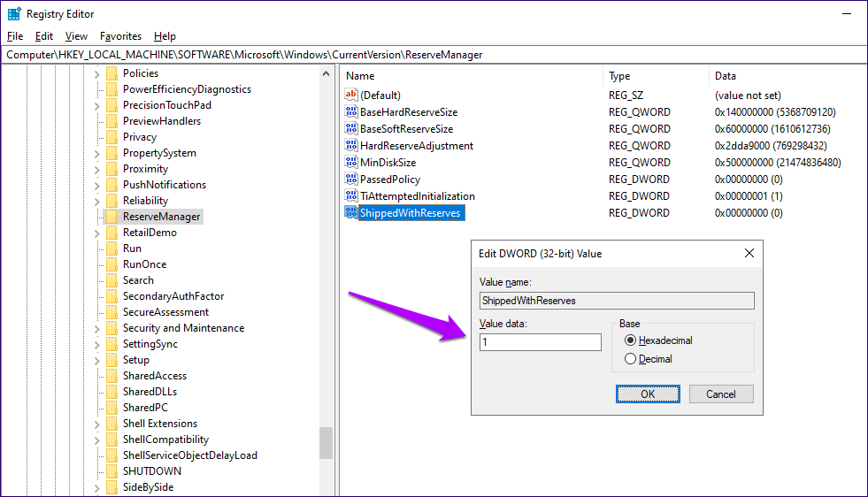Expand the Proximity key
This screenshot has height=497, width=868.
coord(96,170)
